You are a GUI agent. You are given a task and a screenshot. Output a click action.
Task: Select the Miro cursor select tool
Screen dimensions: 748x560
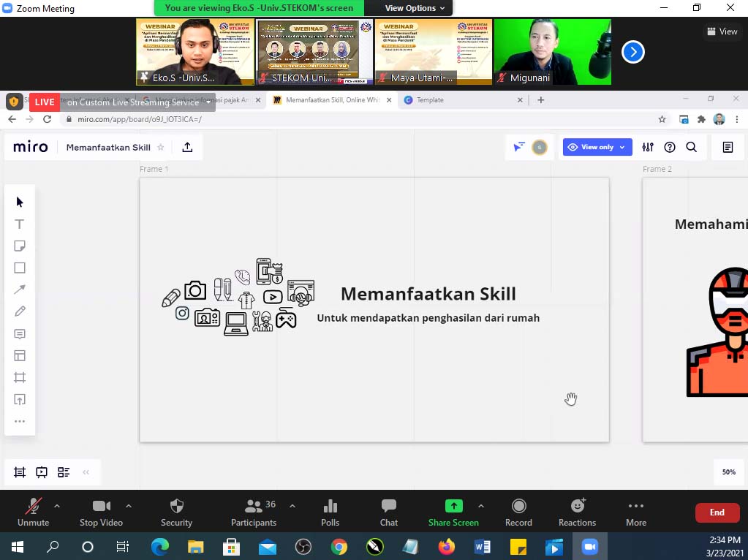[20, 202]
